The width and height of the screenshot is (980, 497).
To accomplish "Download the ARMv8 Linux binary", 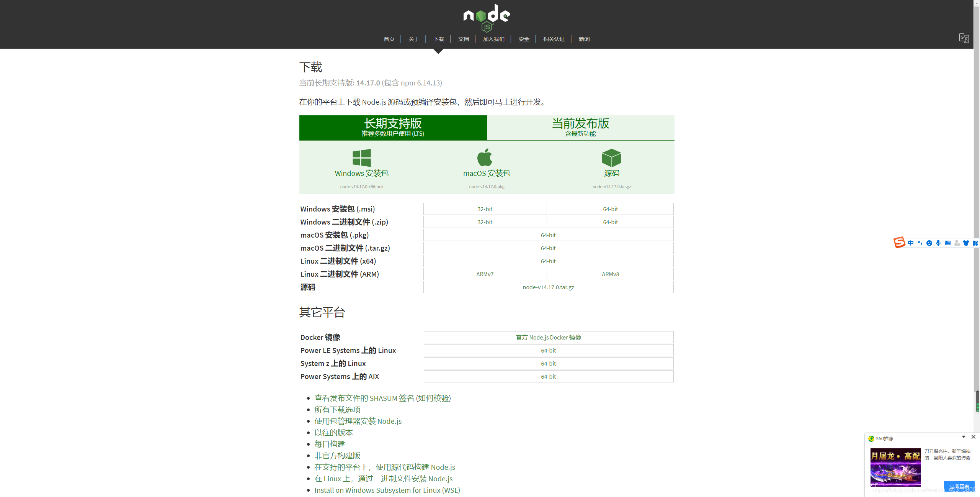I will coord(610,274).
